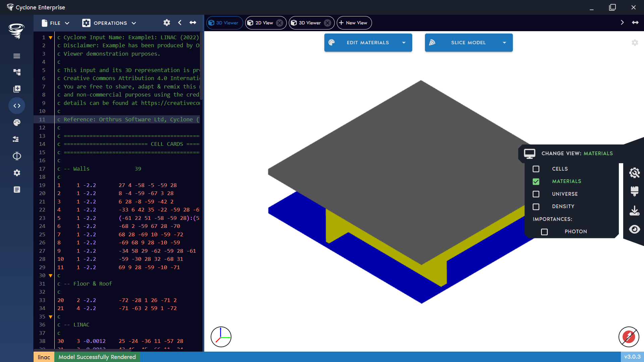Click the visibility eye icon on right toolbar
This screenshot has height=362, width=644.
click(635, 229)
